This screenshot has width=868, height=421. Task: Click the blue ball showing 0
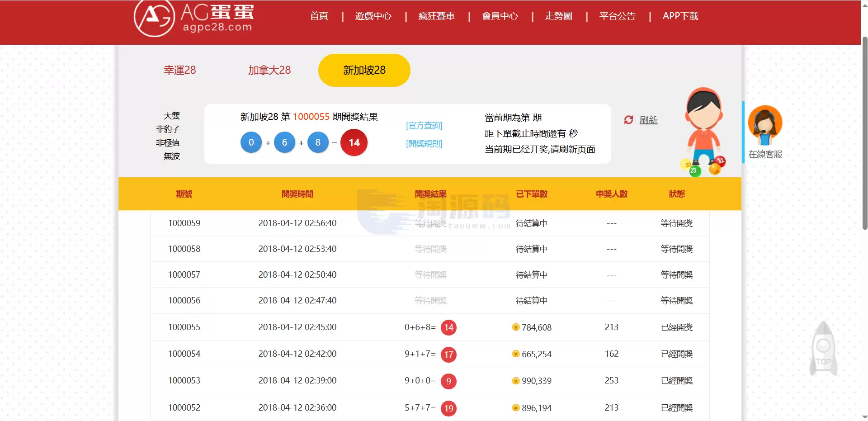tap(251, 142)
